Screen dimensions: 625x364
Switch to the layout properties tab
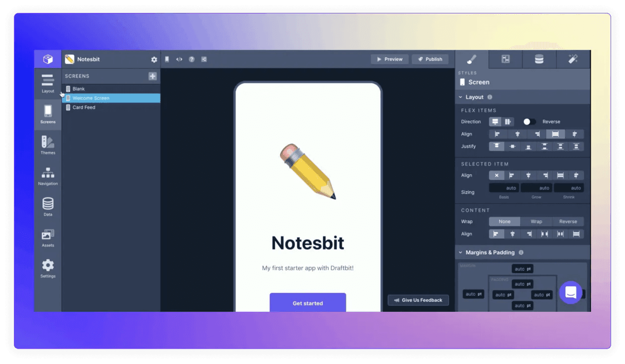click(x=506, y=59)
